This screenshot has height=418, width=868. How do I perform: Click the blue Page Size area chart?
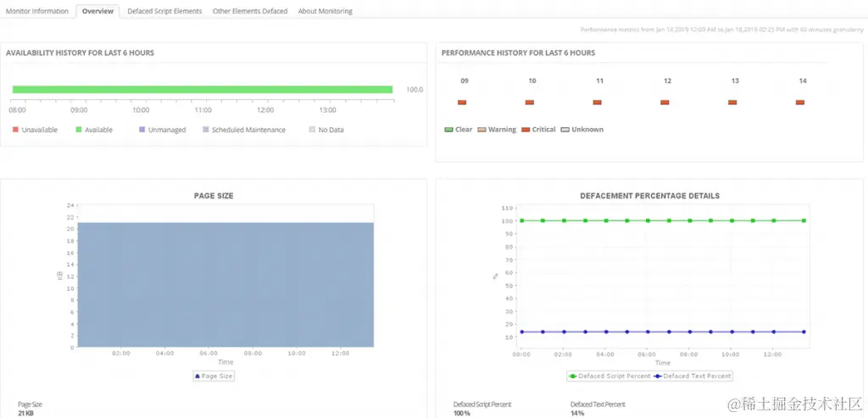coord(225,285)
